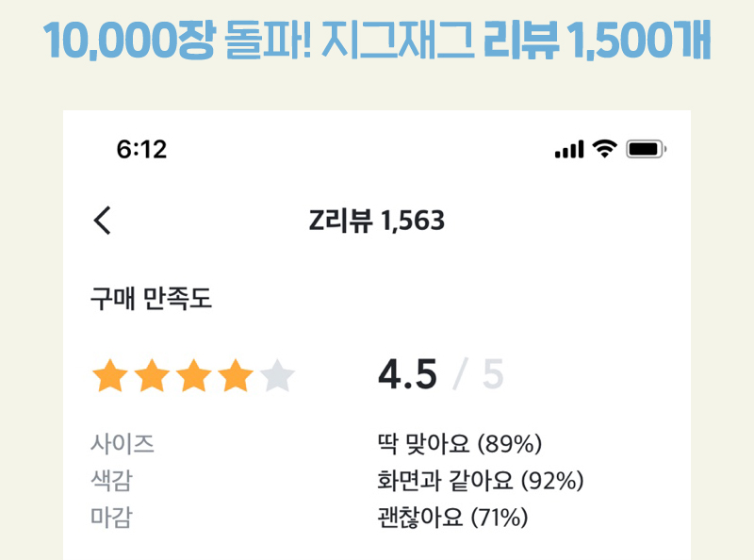Click the Z리뷰 1,563 page title
The image size is (754, 560).
376,221
